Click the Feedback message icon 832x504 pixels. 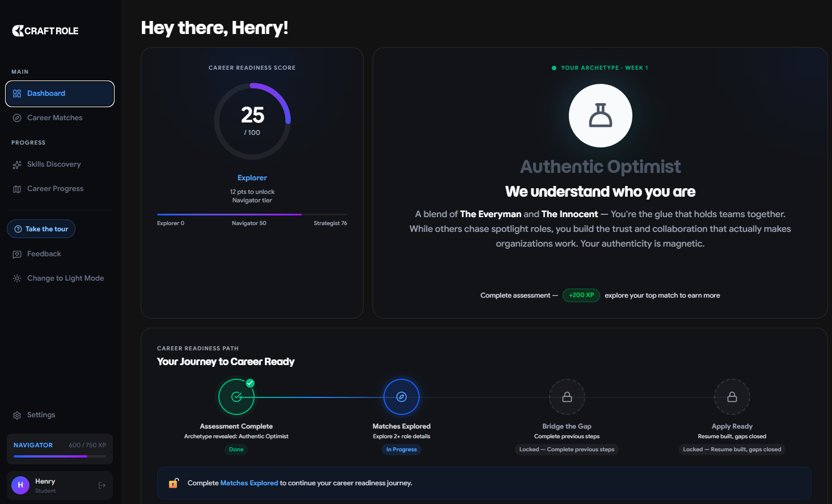point(17,254)
